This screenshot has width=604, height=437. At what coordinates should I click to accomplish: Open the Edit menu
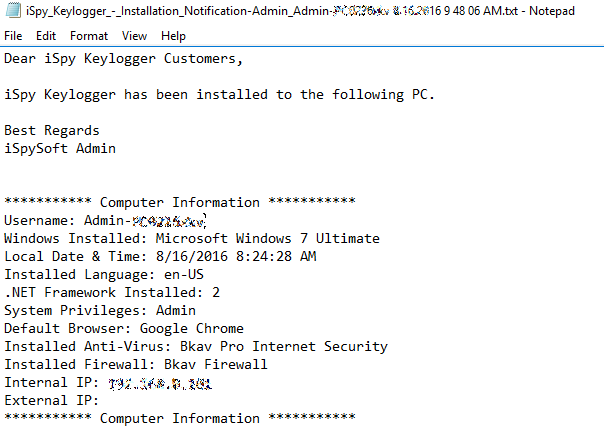click(46, 36)
